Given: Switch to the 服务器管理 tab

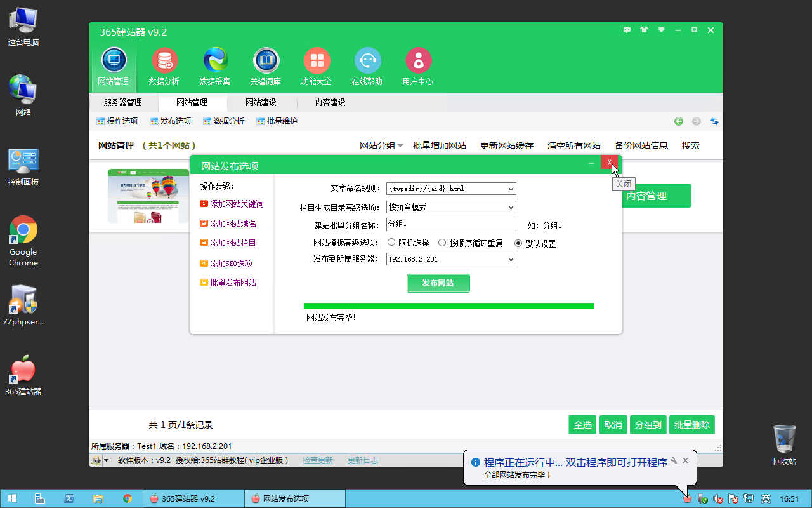Looking at the screenshot, I should click(x=122, y=102).
